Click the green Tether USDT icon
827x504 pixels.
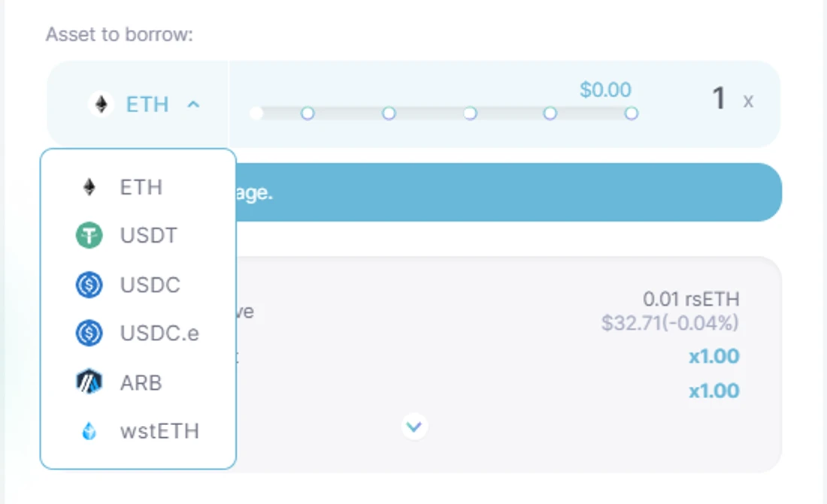click(x=89, y=235)
